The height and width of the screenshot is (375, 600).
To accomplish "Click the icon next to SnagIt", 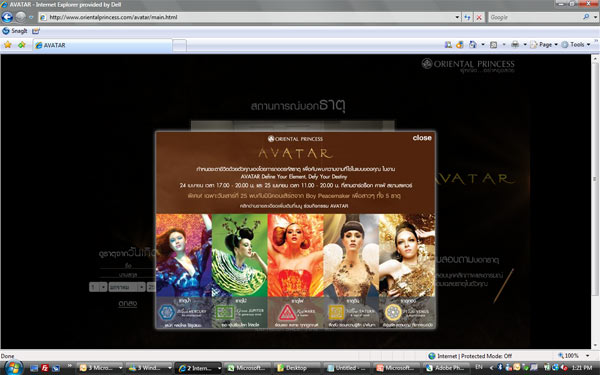I will (x=36, y=31).
